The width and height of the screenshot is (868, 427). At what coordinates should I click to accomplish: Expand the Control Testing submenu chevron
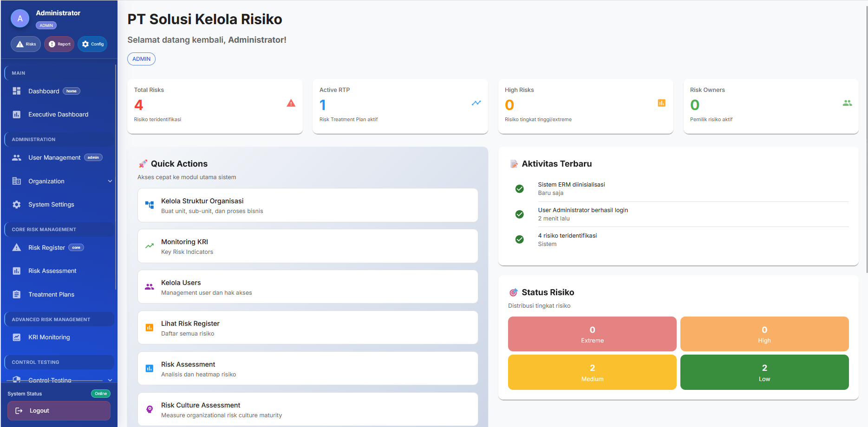pos(110,380)
